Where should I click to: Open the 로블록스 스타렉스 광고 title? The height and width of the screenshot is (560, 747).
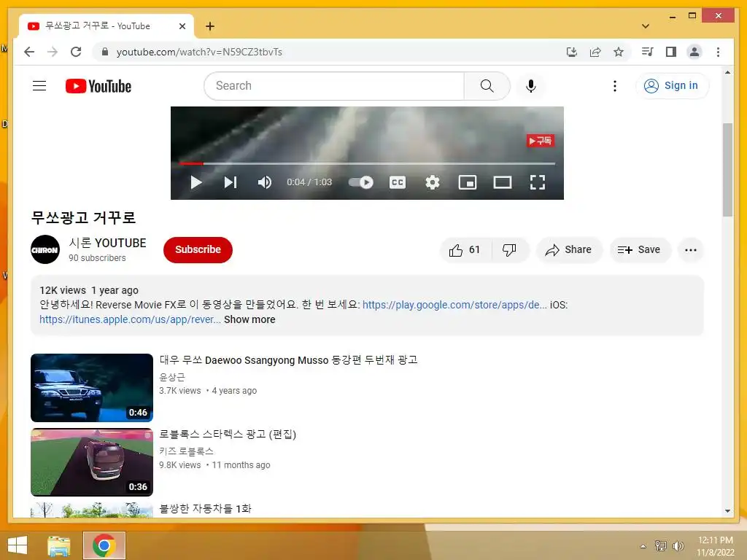click(228, 435)
